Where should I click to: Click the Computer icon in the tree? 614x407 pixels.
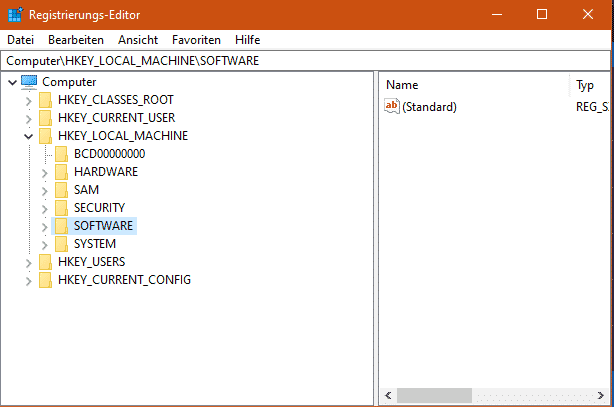(29, 82)
